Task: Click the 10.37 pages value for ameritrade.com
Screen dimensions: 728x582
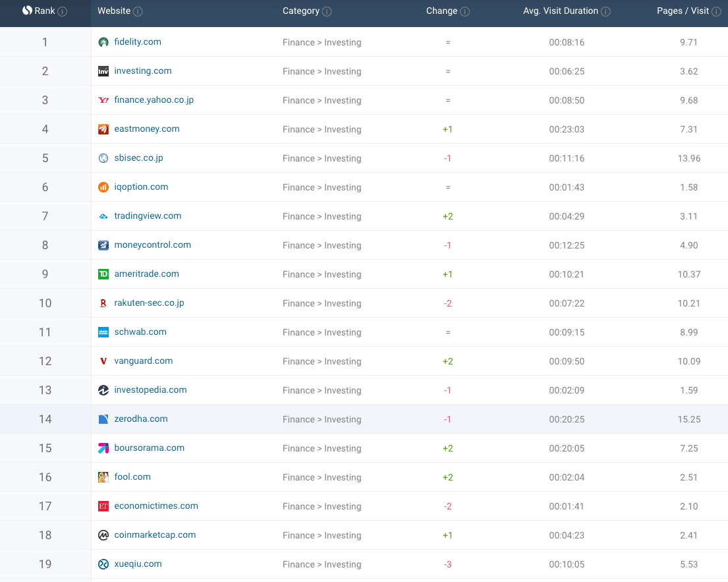Action: coord(689,274)
